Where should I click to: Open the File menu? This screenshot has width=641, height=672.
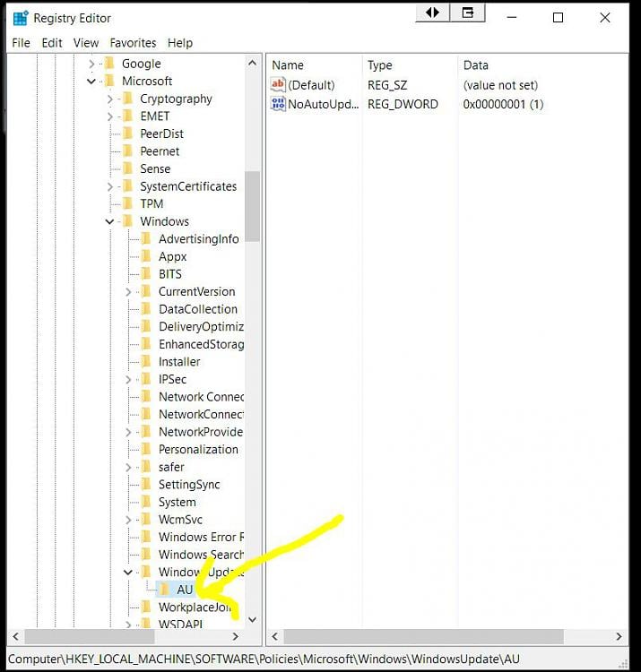pyautogui.click(x=21, y=43)
